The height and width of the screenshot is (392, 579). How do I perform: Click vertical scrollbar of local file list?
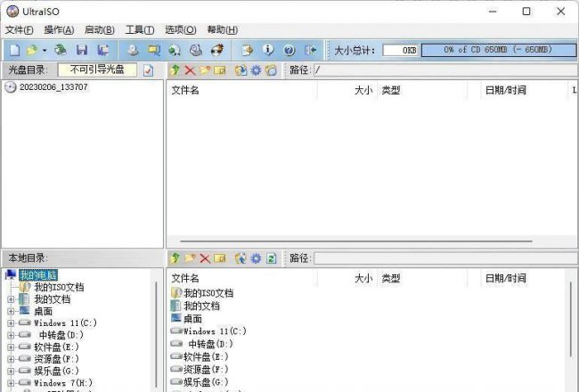pos(571,320)
